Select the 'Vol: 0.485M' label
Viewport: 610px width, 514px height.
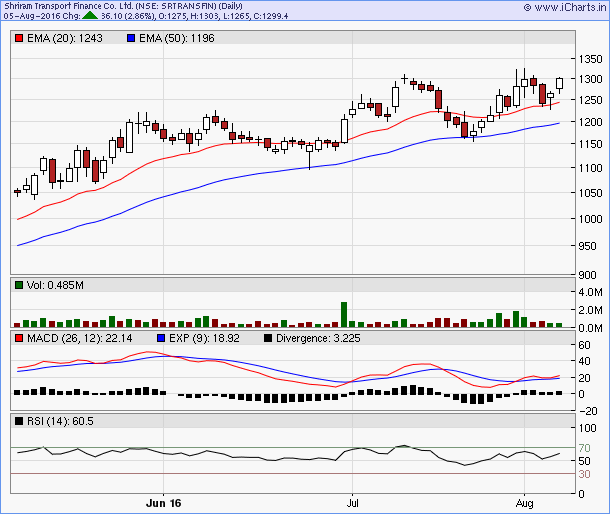(55, 285)
